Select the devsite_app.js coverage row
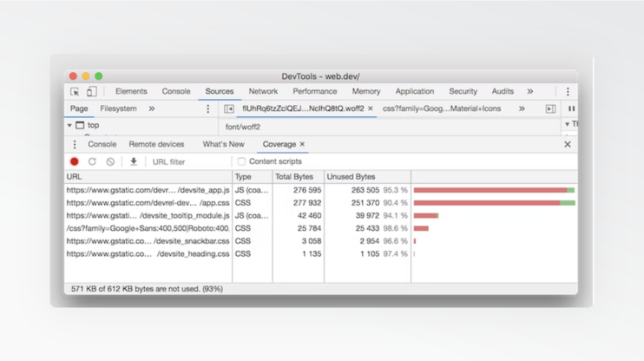This screenshot has height=361, width=644. click(x=148, y=190)
